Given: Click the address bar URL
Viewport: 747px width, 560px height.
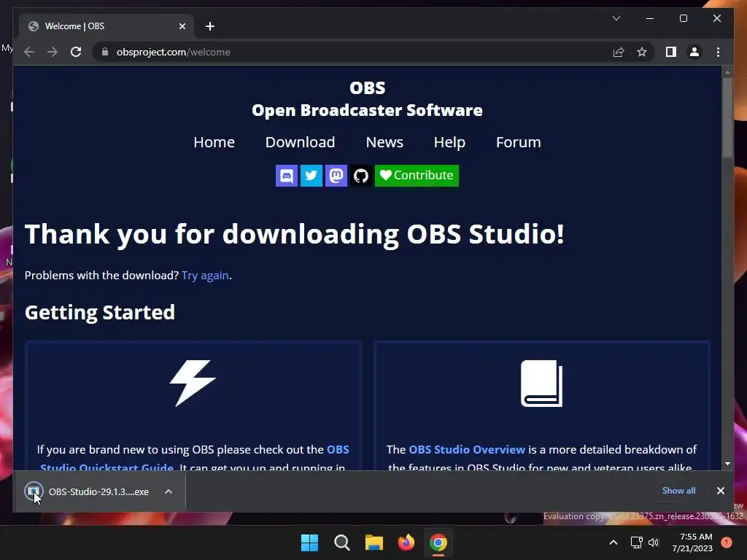Looking at the screenshot, I should click(174, 52).
